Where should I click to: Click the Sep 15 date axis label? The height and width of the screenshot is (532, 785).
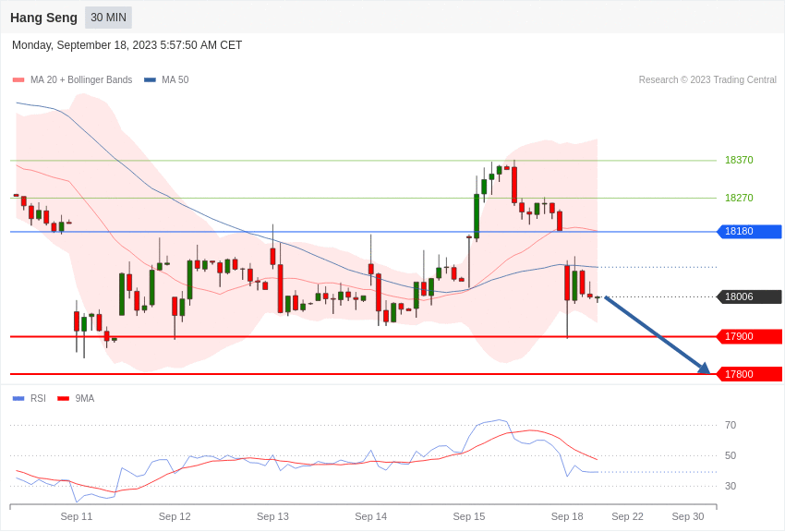(469, 516)
